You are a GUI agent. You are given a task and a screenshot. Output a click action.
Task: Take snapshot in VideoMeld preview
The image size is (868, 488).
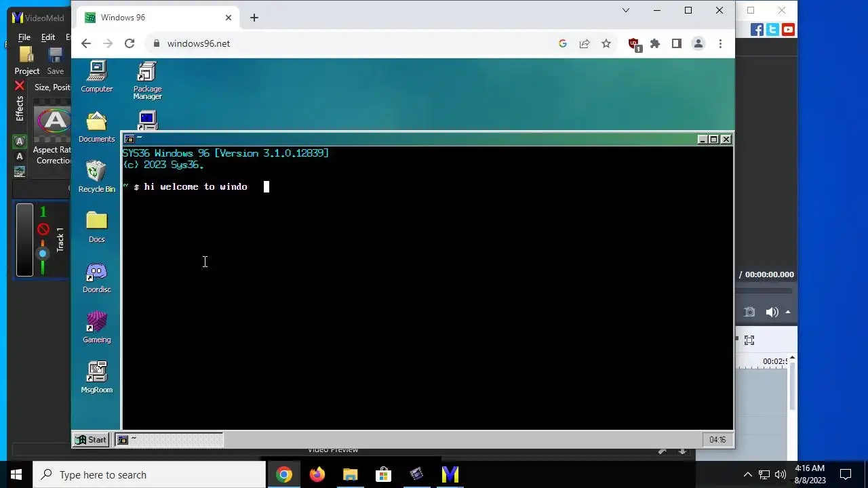(749, 312)
